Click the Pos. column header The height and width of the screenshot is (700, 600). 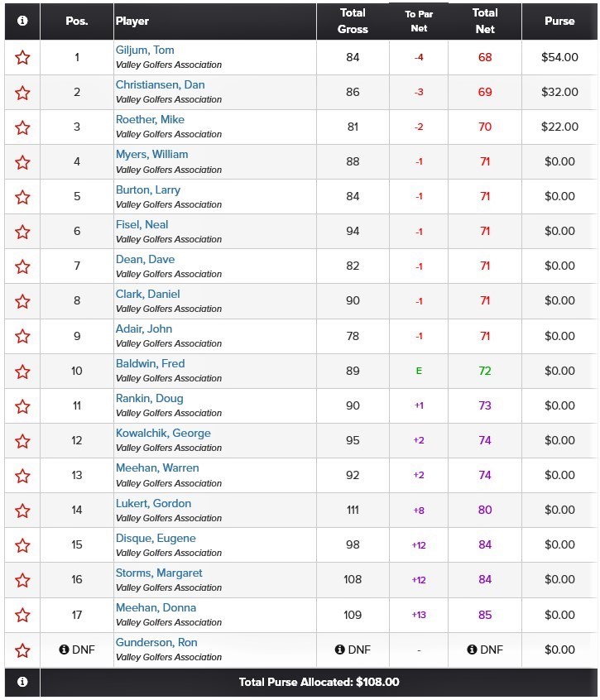[77, 21]
